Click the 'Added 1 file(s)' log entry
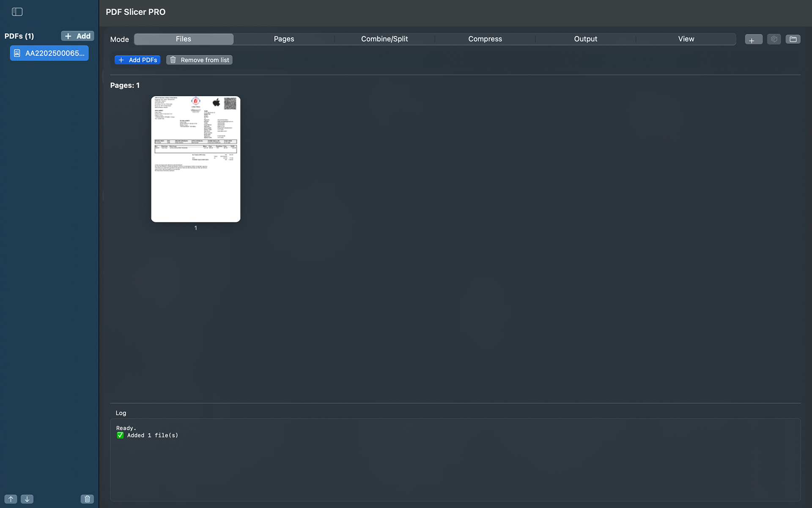This screenshot has height=508, width=812. click(x=148, y=435)
